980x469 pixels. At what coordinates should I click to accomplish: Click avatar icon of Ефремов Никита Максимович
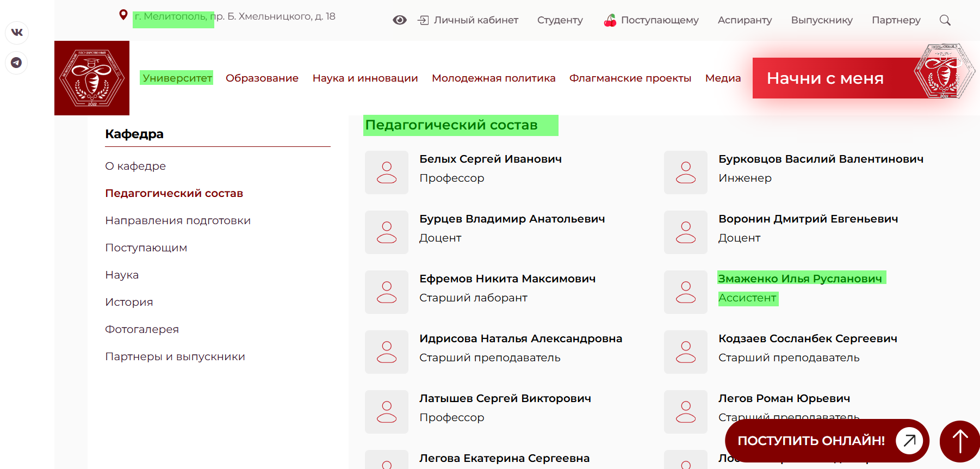387,292
